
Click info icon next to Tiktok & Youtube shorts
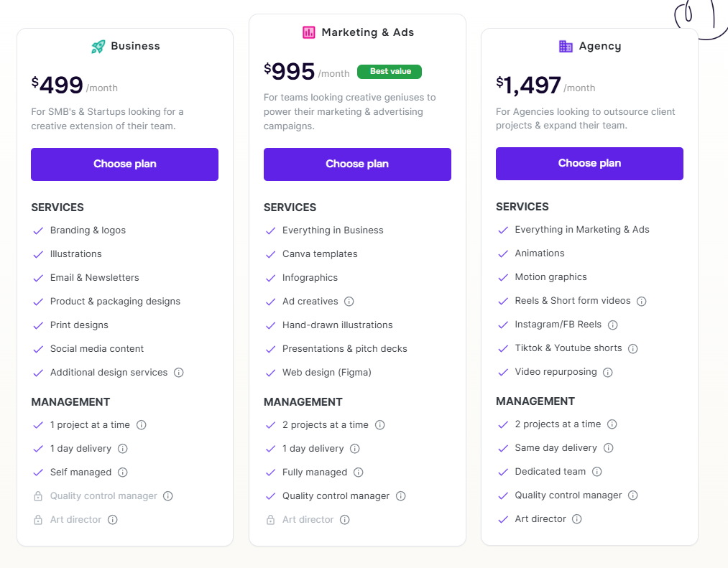[633, 349]
